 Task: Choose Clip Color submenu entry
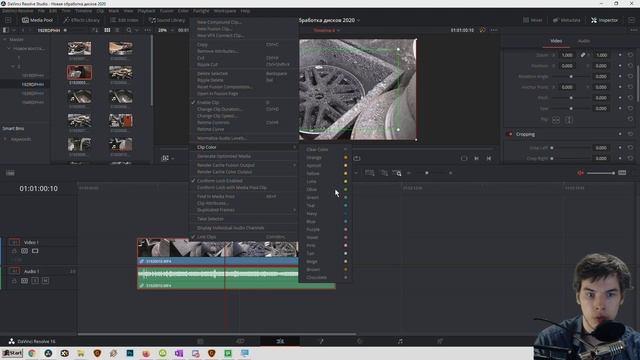pos(244,147)
